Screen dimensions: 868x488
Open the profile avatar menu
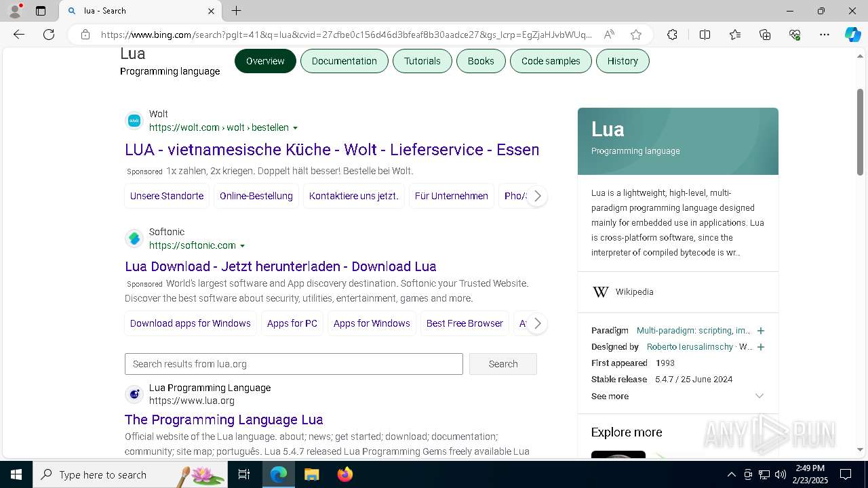click(15, 11)
